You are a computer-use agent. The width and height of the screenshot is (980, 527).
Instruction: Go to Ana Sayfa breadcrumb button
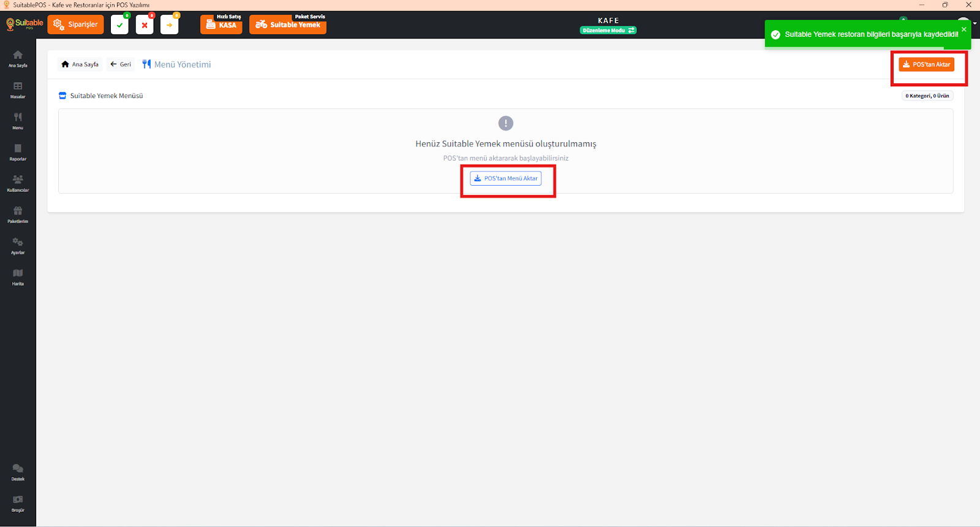pos(80,64)
